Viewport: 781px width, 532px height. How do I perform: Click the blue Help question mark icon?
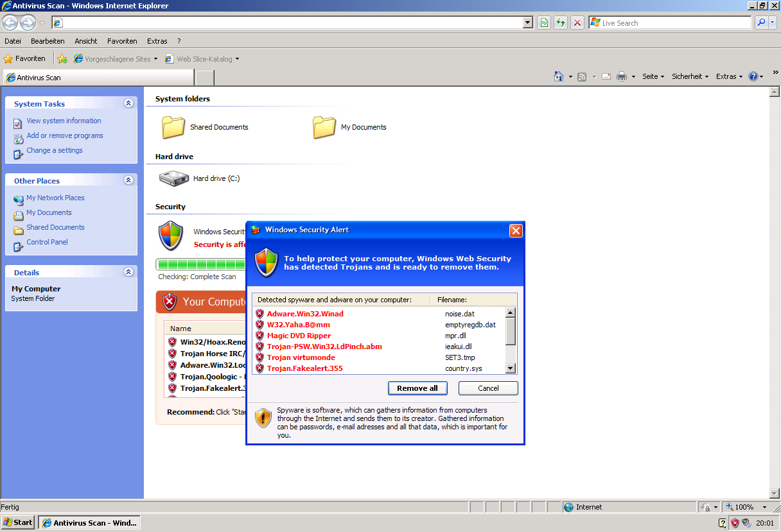753,76
